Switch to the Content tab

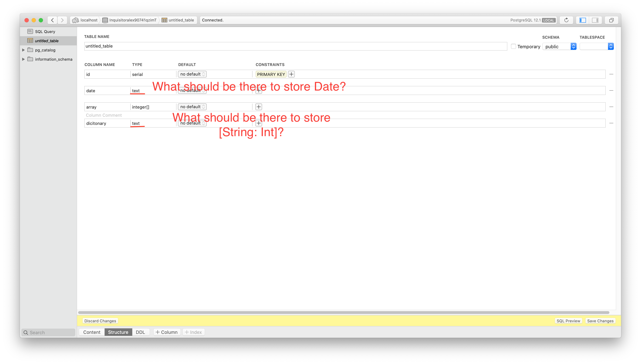pyautogui.click(x=92, y=332)
